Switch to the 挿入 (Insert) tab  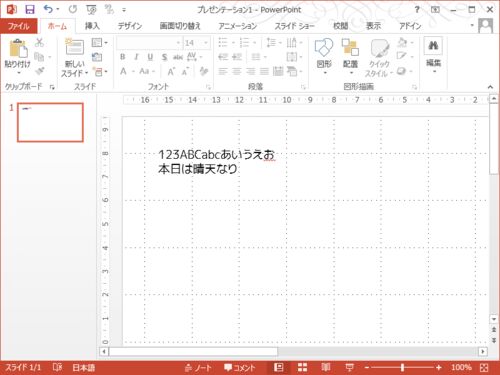click(92, 26)
